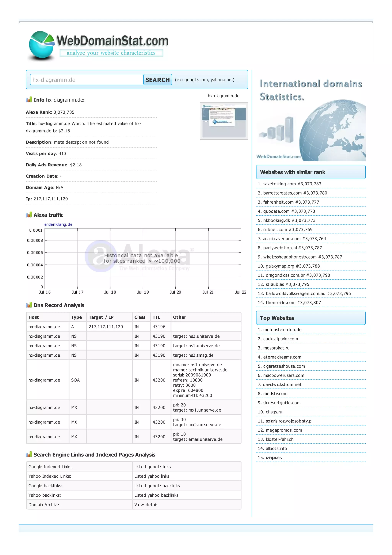Open quodata.com link
Screen dimensions: 392x555
tap(276, 211)
